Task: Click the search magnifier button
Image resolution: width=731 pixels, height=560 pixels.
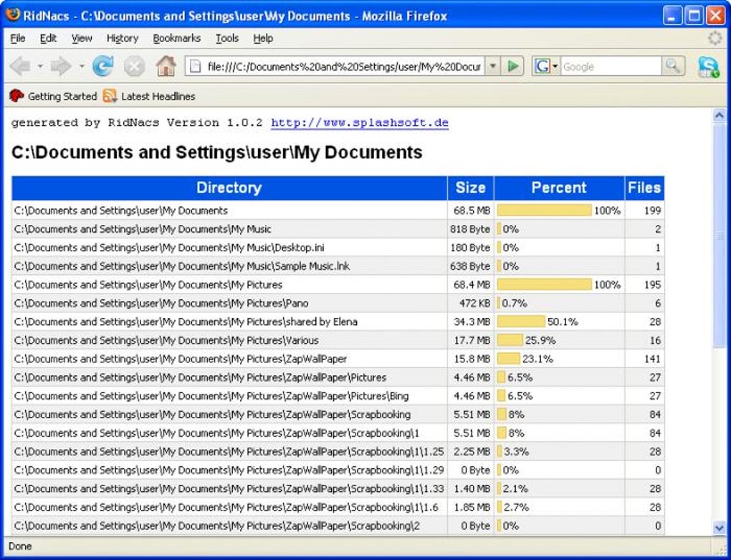Action: (x=673, y=66)
